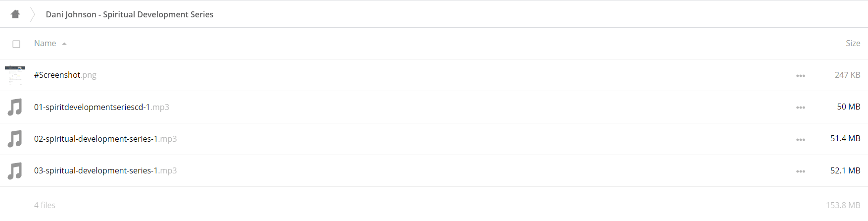The width and height of the screenshot is (868, 221).
Task: Open 02-spiritual-development-series-1.mp3 by name
Action: click(x=105, y=139)
